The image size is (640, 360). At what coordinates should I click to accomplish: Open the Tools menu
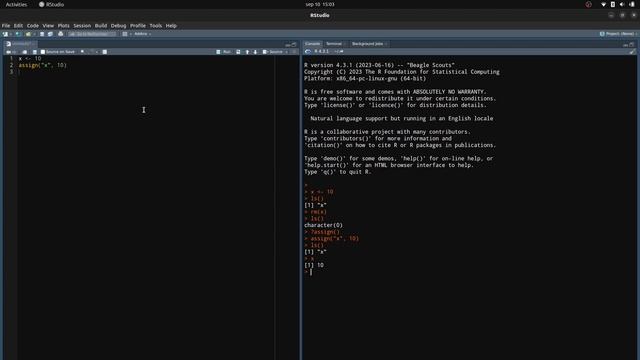pos(156,25)
